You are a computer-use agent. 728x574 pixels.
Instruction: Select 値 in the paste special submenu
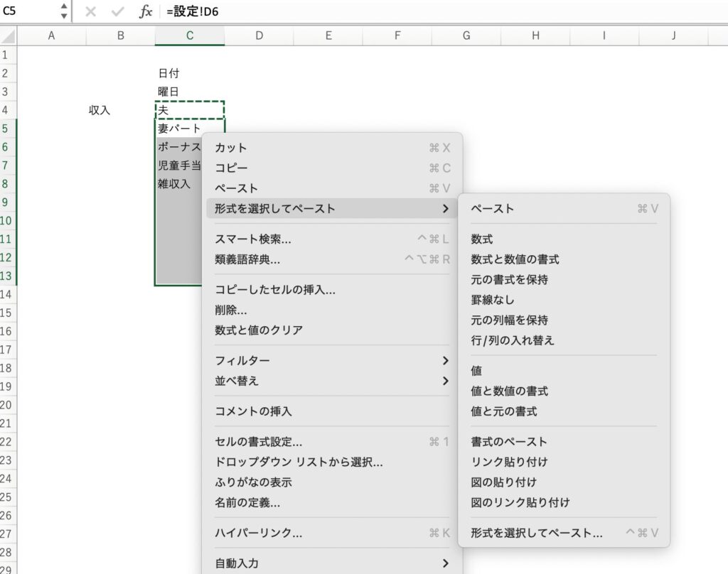[476, 371]
